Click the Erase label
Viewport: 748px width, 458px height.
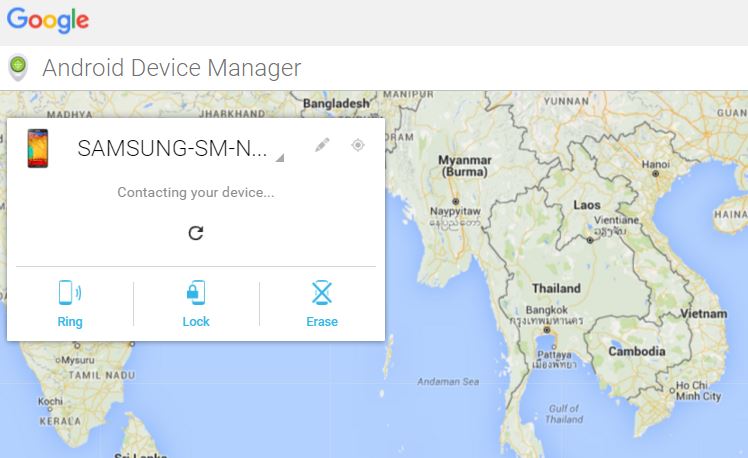tap(322, 322)
